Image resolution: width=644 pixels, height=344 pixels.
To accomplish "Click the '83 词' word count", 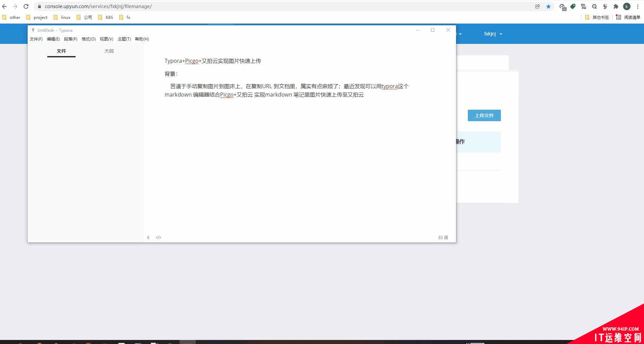I will [443, 238].
